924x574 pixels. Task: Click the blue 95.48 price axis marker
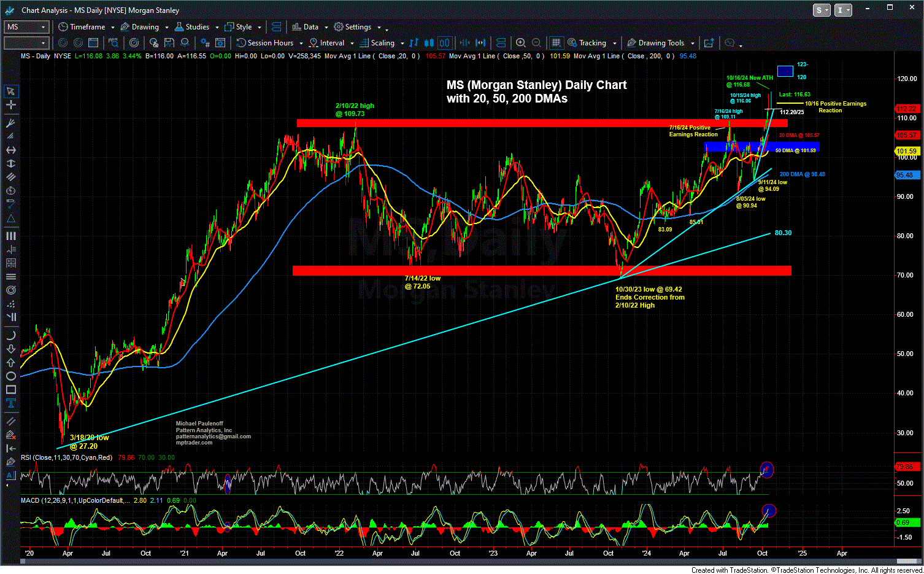click(907, 175)
